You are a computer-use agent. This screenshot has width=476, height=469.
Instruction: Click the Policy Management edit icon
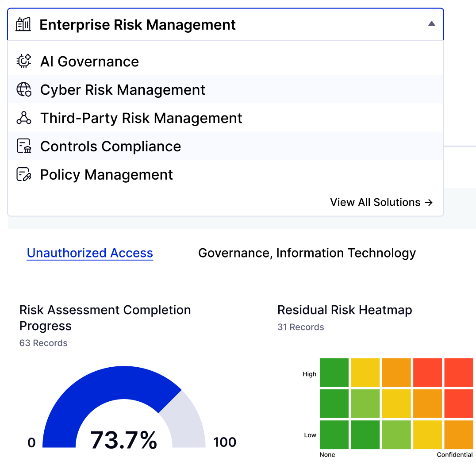[24, 175]
